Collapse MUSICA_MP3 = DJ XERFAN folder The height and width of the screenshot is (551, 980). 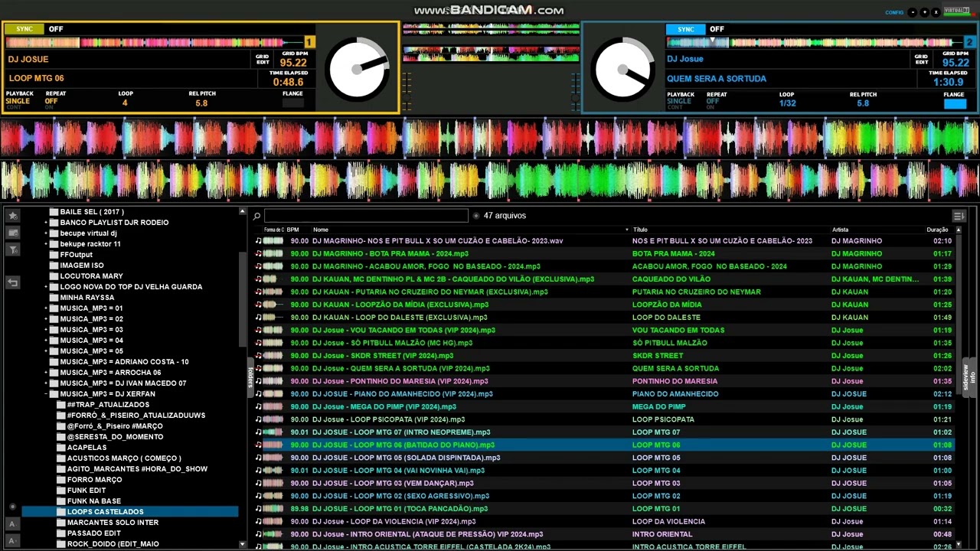46,394
